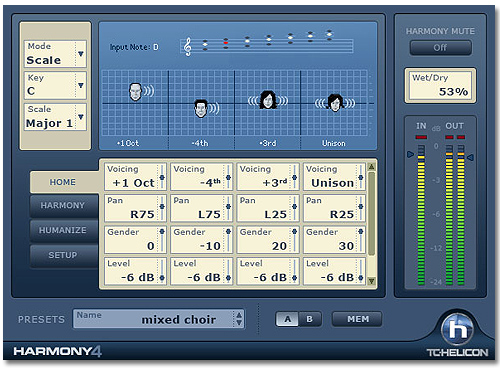
Task: Open the -4th Voicing selector
Action: [201, 177]
